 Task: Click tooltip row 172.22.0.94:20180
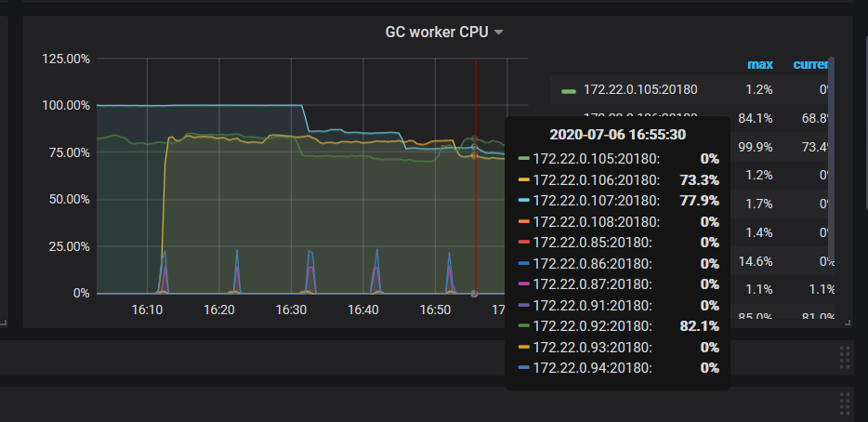point(618,368)
